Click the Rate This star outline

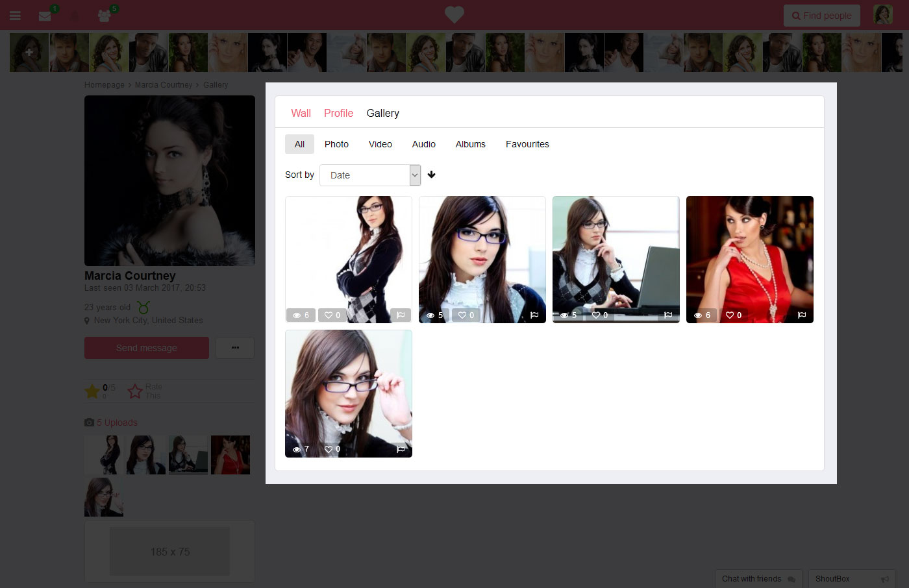click(135, 391)
